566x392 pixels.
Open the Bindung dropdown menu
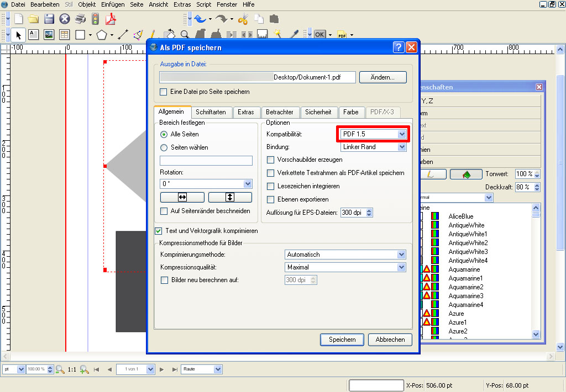[x=403, y=147]
